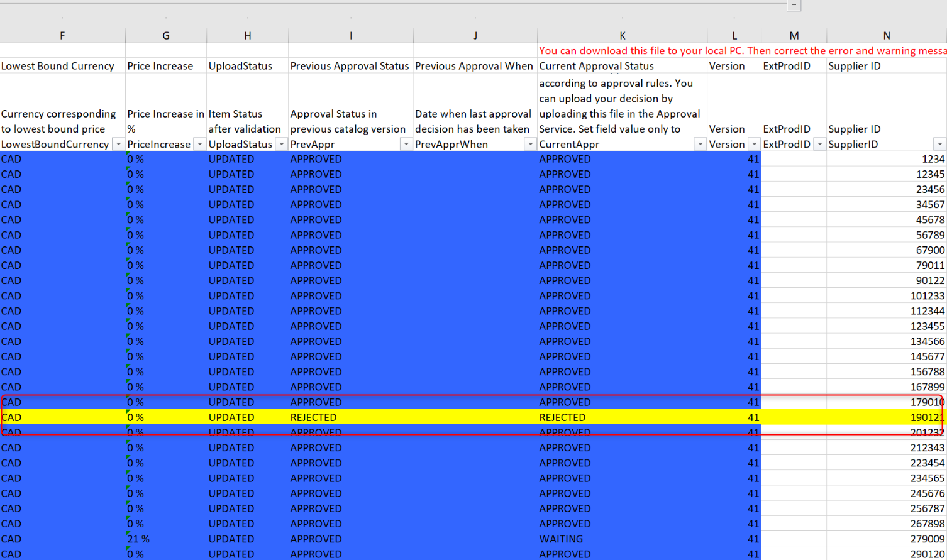Click the PrevAppr filter arrow button
The height and width of the screenshot is (560, 947).
click(406, 145)
